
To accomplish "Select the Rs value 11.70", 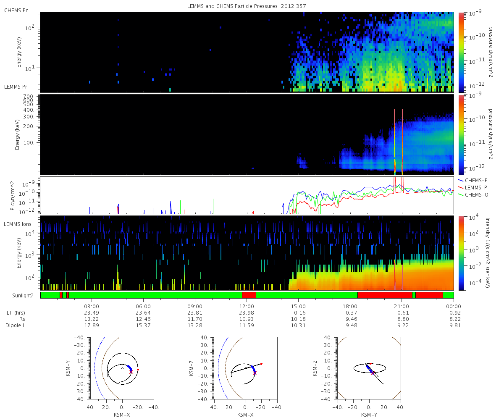I will [x=195, y=319].
